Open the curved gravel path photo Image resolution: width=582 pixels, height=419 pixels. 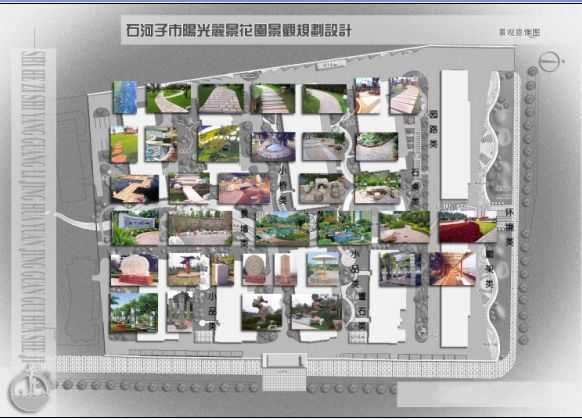[325, 98]
